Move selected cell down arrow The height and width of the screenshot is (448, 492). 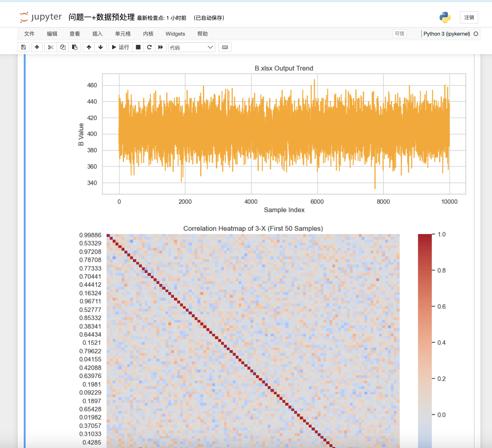click(x=100, y=47)
